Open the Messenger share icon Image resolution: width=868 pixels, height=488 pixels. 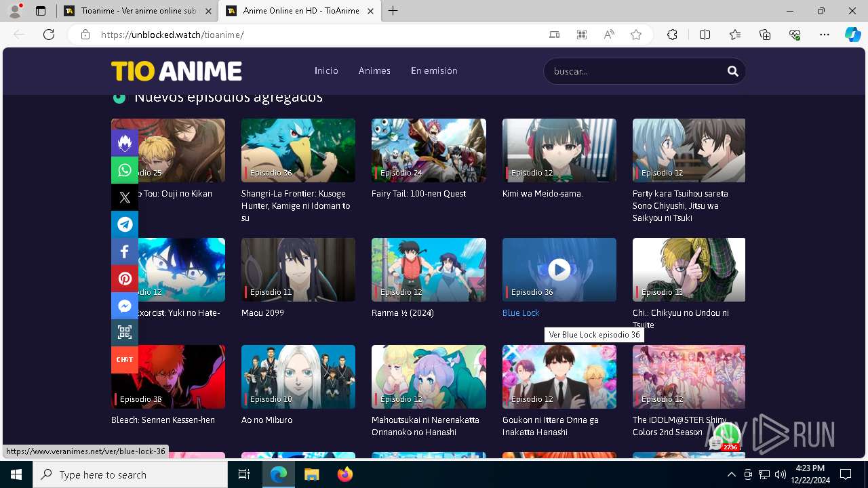pos(125,306)
